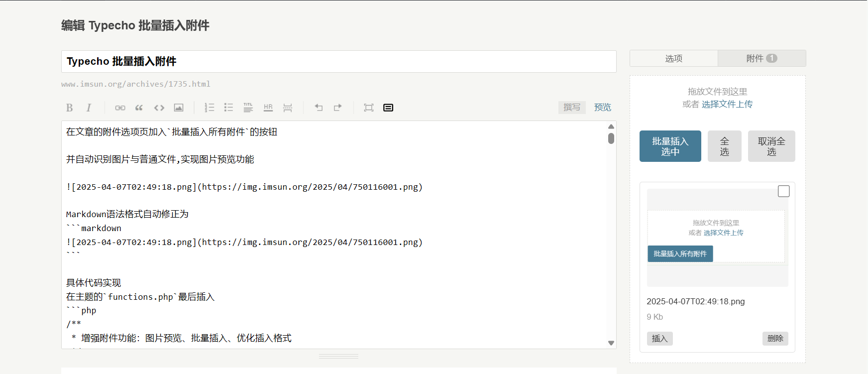Viewport: 868px width, 374px height.
Task: Click scroll-down arrow of the editor
Action: coord(611,343)
